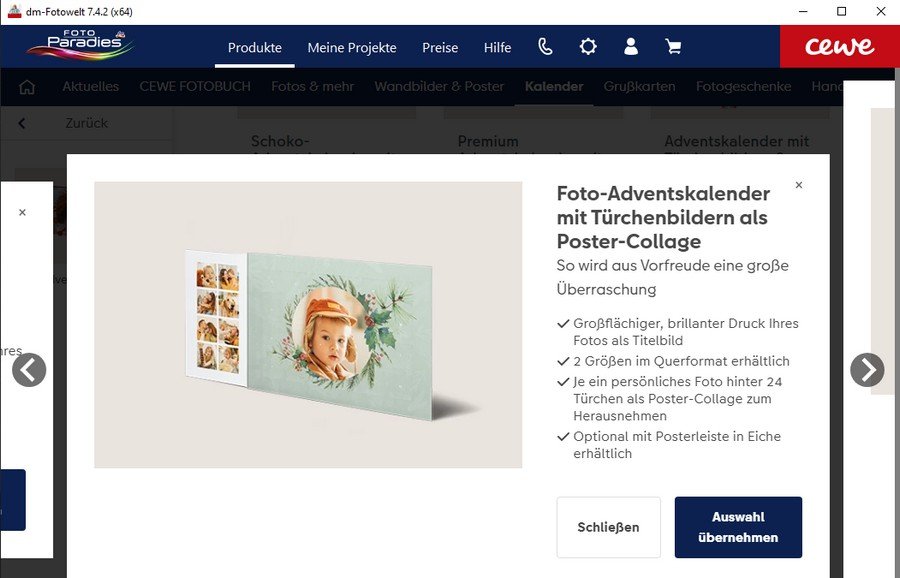Go back using Zurück chevron

(x=22, y=123)
